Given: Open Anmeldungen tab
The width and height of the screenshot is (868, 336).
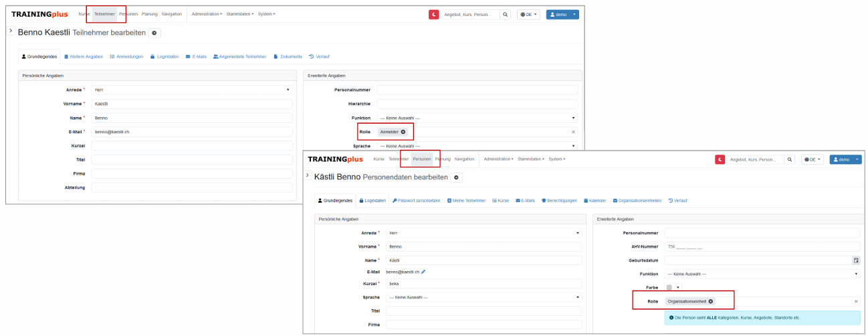Looking at the screenshot, I should click(126, 56).
